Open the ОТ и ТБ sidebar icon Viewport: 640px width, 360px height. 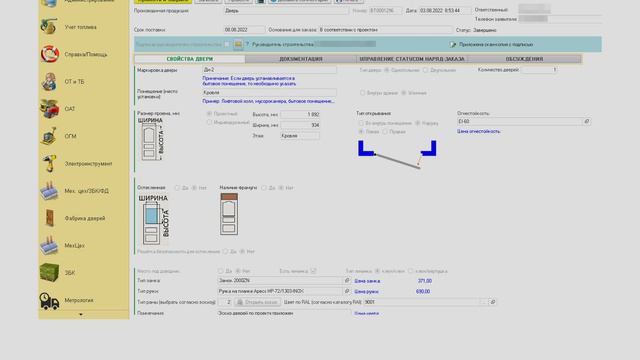coord(49,81)
